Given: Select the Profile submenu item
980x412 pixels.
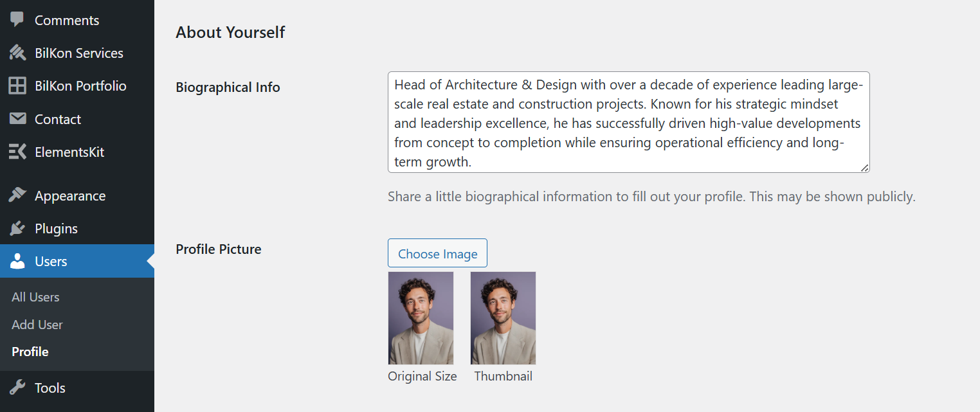Looking at the screenshot, I should (30, 352).
